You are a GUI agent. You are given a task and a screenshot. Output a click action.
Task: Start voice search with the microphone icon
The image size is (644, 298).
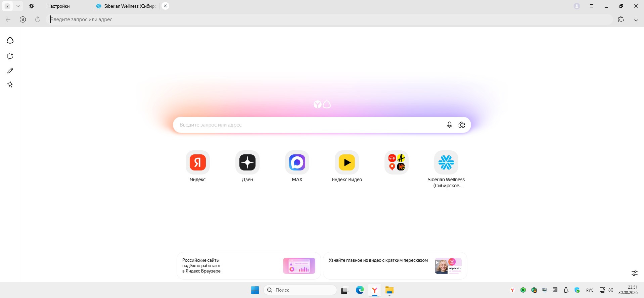(x=450, y=125)
